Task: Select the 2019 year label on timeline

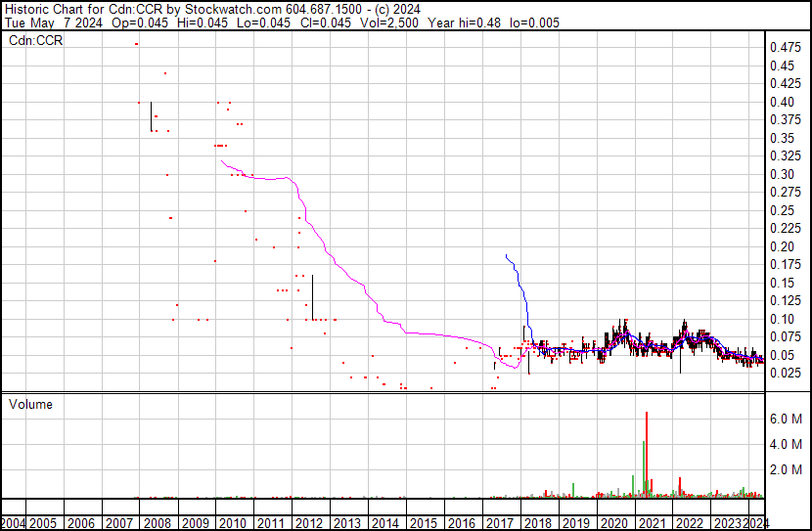Action: [576, 523]
